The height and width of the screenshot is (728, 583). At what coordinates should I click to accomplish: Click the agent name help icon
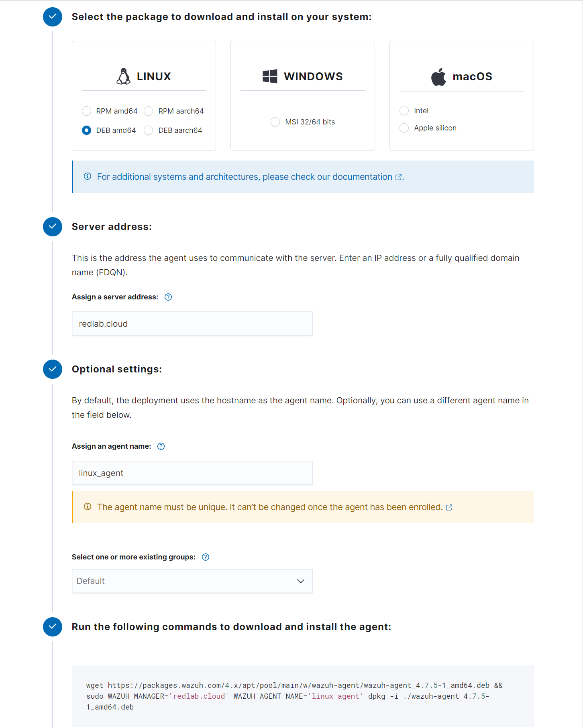click(161, 446)
